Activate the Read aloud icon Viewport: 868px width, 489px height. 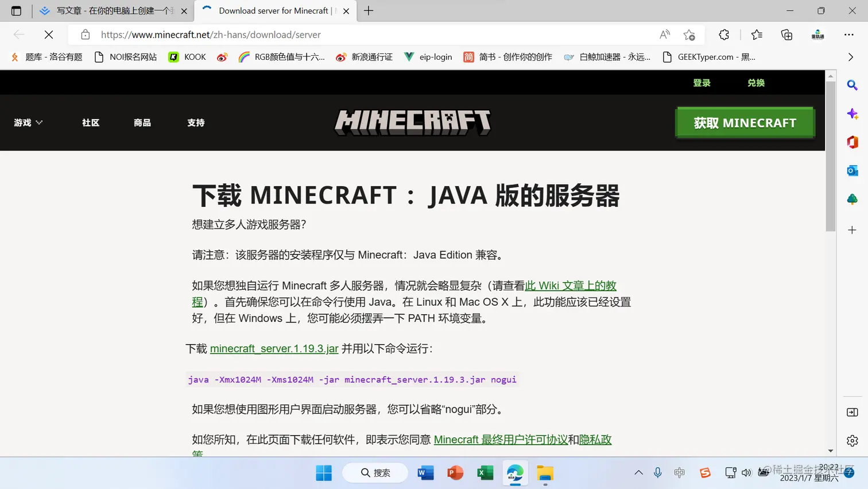click(x=665, y=34)
